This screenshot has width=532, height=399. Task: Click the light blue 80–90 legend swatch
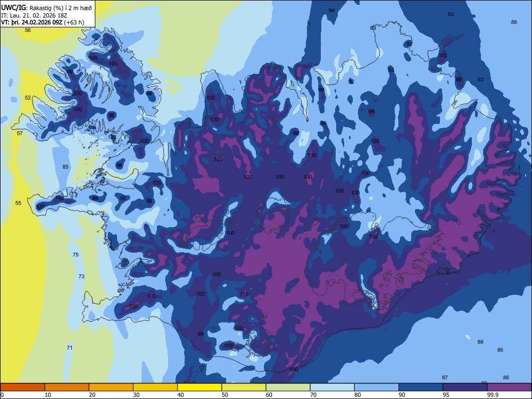[377, 387]
